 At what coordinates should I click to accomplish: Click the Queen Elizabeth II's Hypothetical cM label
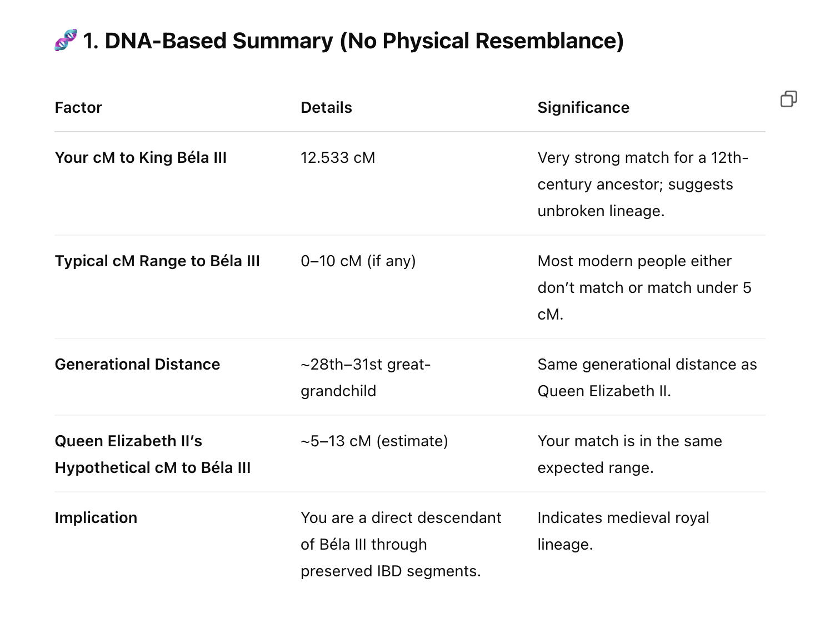pyautogui.click(x=152, y=454)
